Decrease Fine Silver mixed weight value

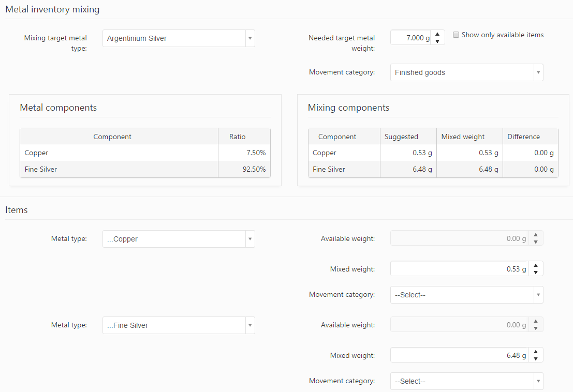click(x=536, y=359)
